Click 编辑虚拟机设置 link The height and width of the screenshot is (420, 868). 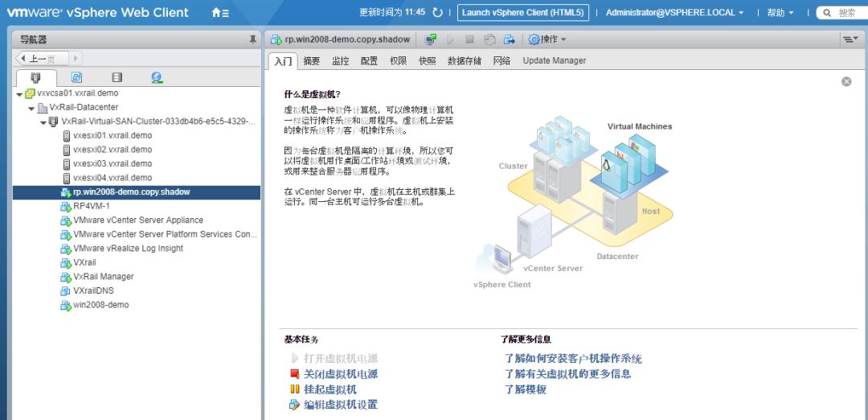click(x=341, y=405)
